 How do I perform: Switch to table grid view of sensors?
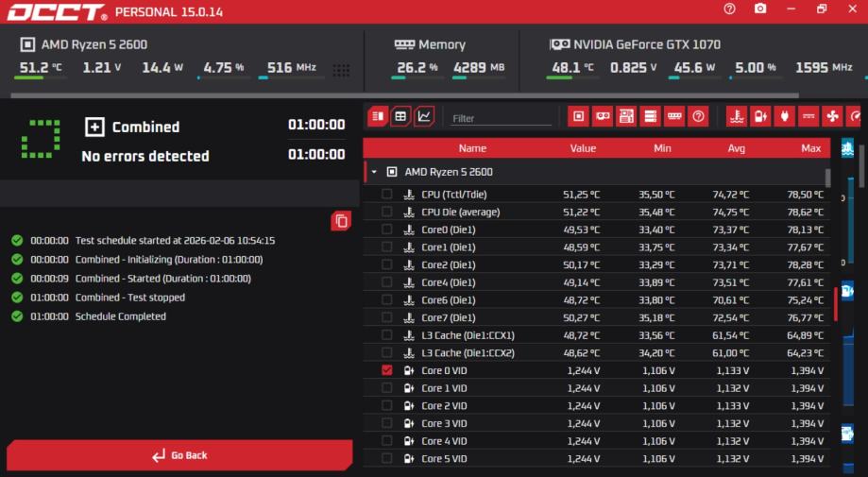pyautogui.click(x=400, y=116)
